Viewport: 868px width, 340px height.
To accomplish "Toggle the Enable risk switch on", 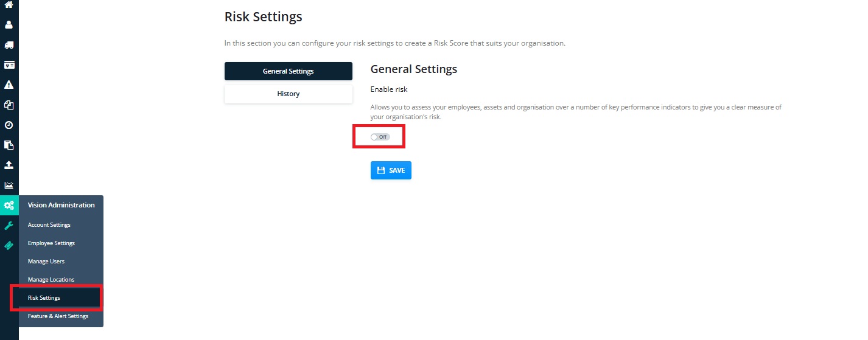I will (380, 137).
